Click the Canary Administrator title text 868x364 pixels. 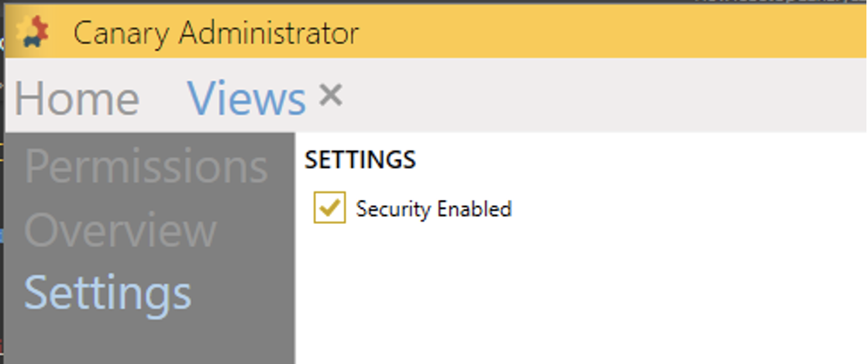click(215, 33)
